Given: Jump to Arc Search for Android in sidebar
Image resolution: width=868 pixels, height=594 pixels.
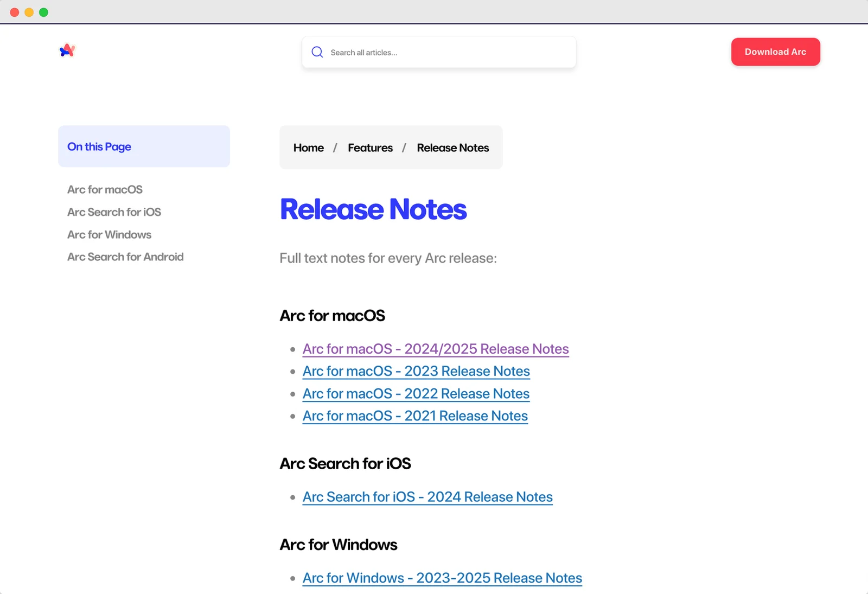Looking at the screenshot, I should [125, 257].
